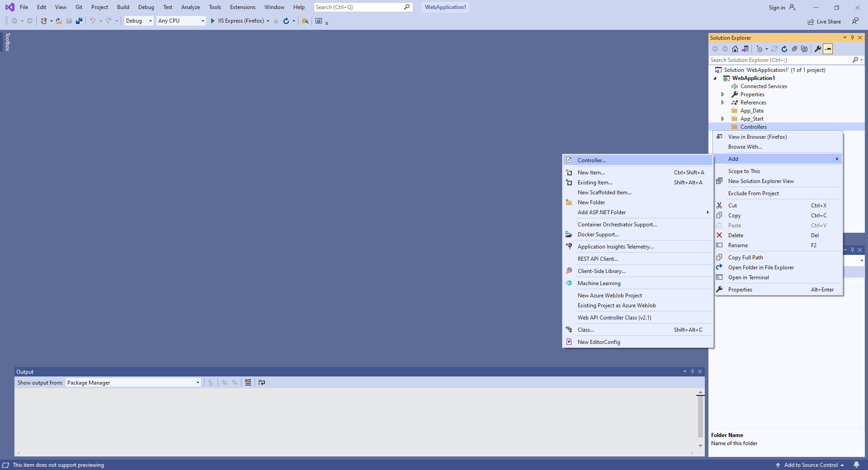Toggle word wrap in Output window
868x470 pixels.
(x=262, y=382)
